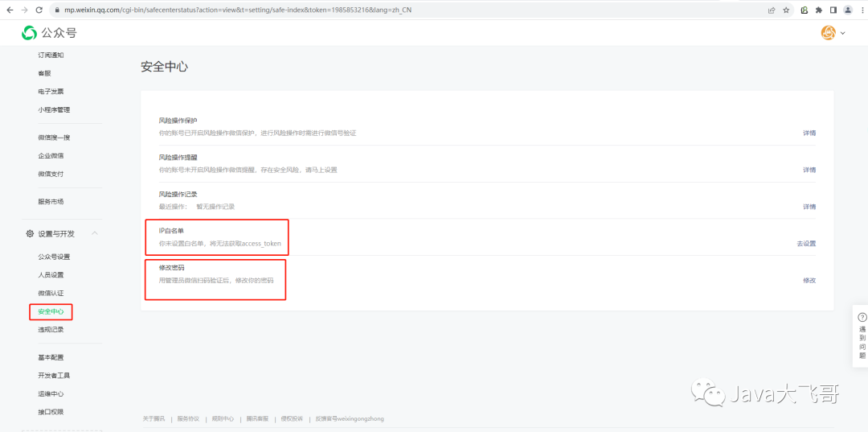The image size is (868, 432).
Task: Open 服务市场 in the sidebar
Action: pyautogui.click(x=51, y=202)
